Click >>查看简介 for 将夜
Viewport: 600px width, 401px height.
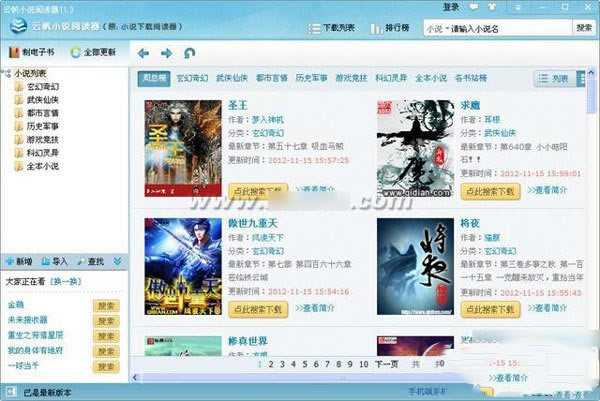click(x=547, y=308)
